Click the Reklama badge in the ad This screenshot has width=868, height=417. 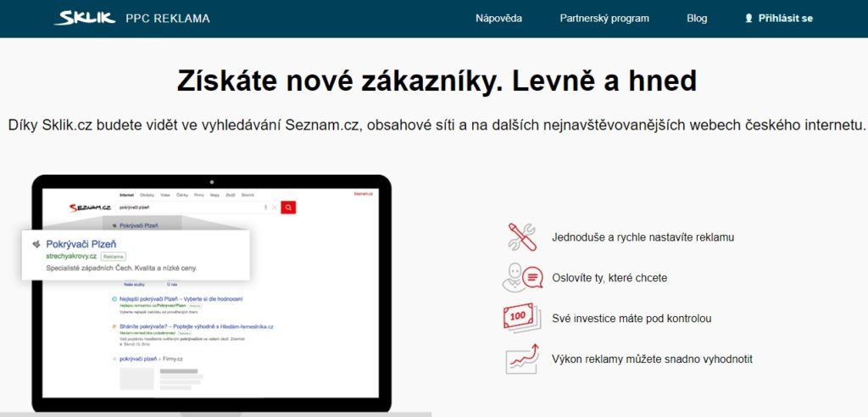pyautogui.click(x=113, y=255)
